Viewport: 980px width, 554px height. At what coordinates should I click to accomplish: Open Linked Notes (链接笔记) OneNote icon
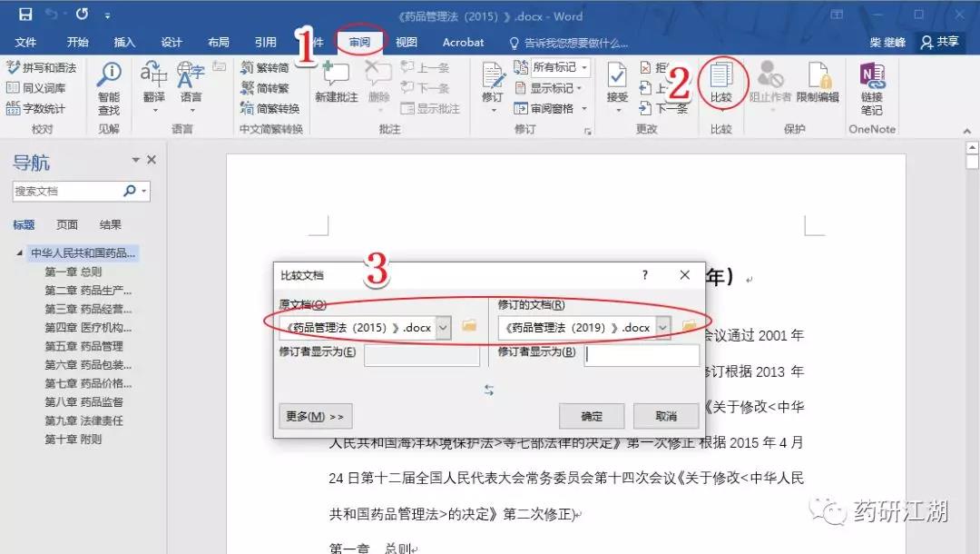[871, 88]
